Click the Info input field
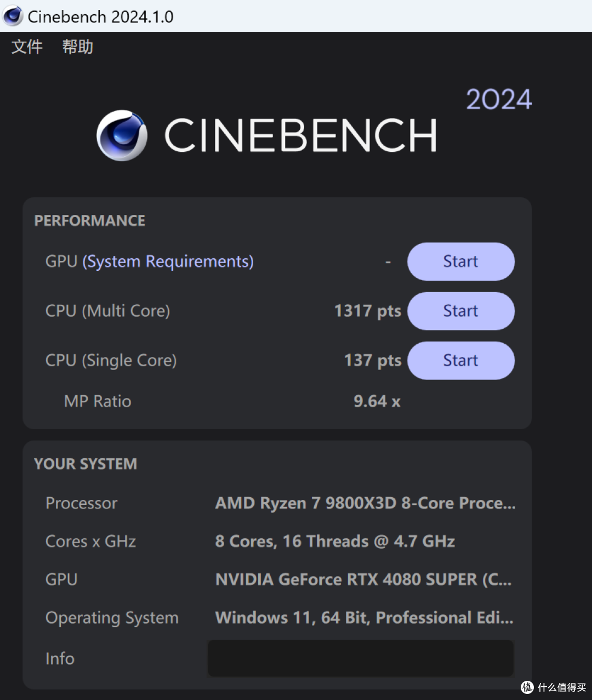Screen dimensions: 592x700 (x=360, y=658)
